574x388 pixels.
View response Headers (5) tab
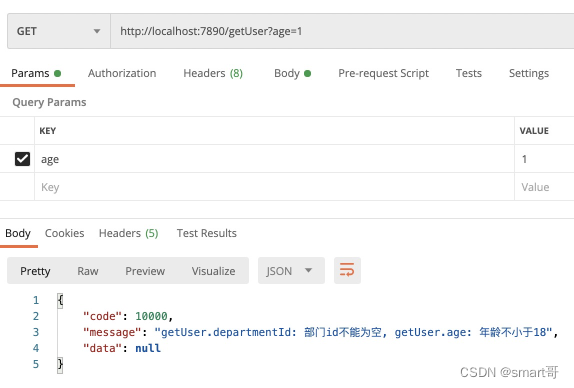[x=128, y=233]
